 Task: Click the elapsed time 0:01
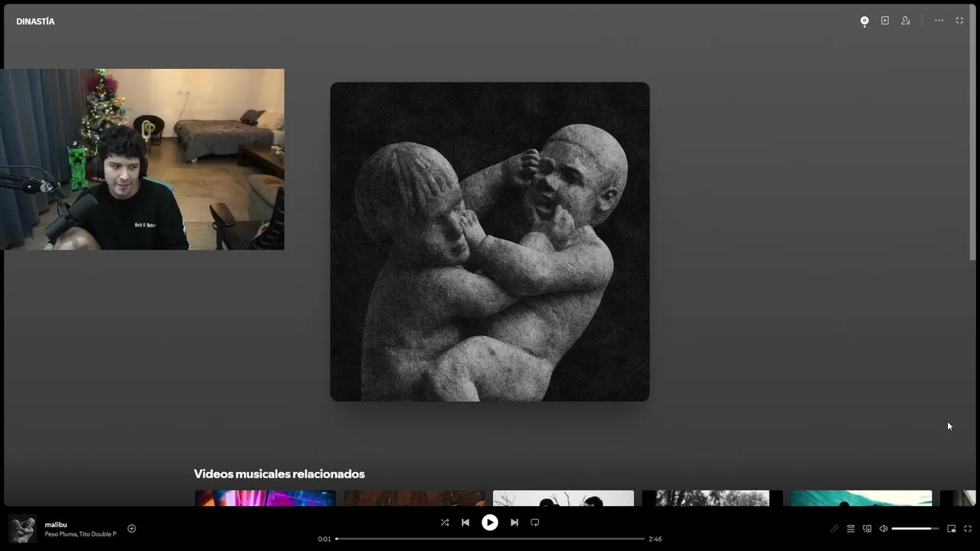click(x=325, y=539)
